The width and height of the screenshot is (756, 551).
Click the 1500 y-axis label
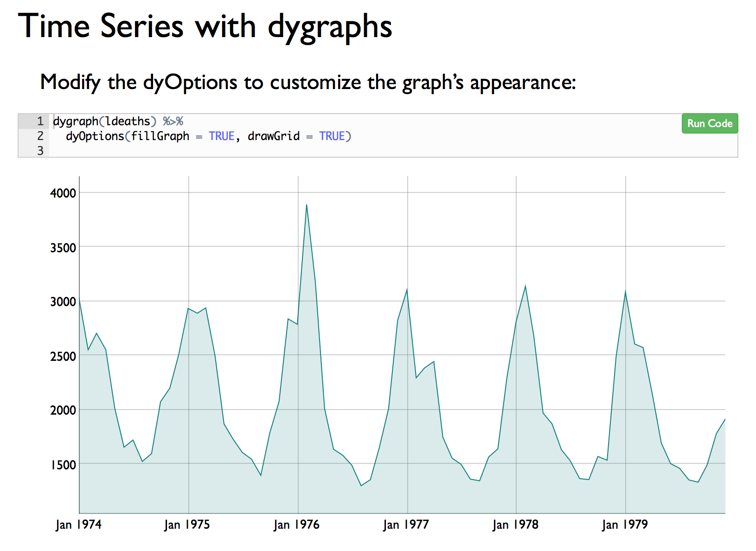(x=63, y=464)
